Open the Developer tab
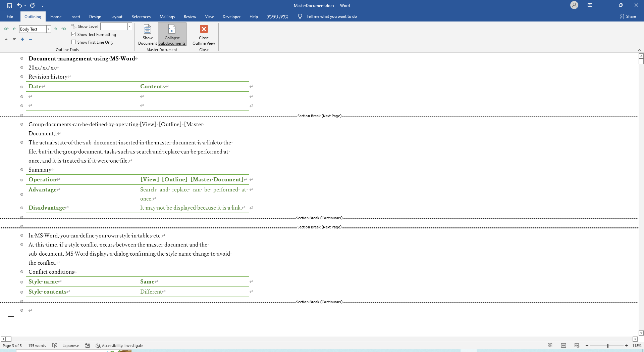Viewport: 644px width, 352px height. (231, 16)
